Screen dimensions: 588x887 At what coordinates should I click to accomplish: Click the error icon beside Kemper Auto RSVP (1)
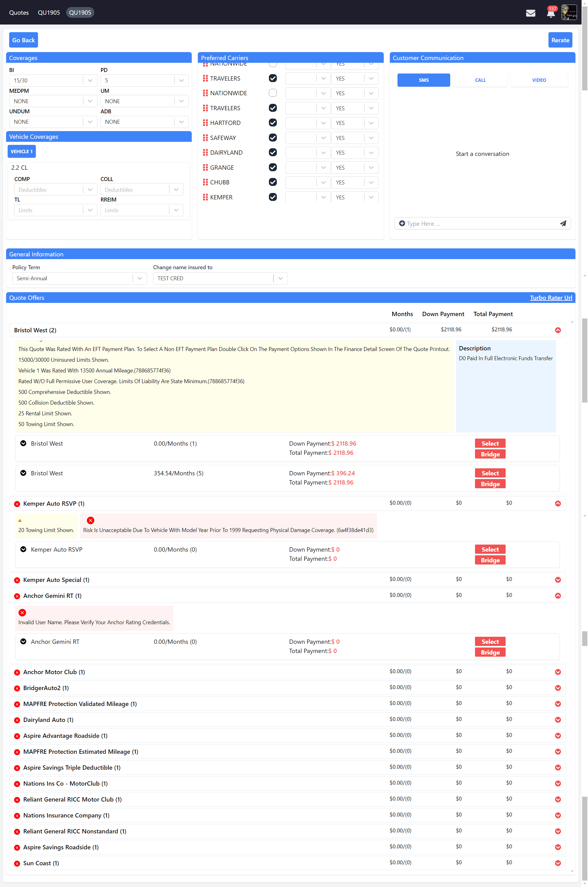click(x=17, y=504)
